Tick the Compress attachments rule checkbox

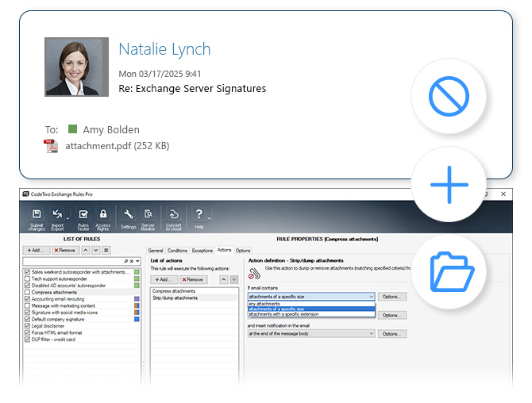click(x=28, y=292)
